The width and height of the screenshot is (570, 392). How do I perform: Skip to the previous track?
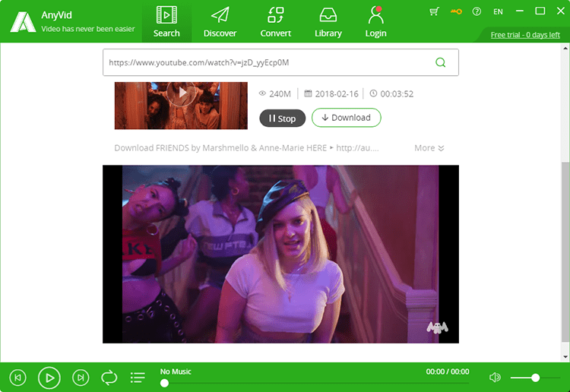pyautogui.click(x=17, y=378)
